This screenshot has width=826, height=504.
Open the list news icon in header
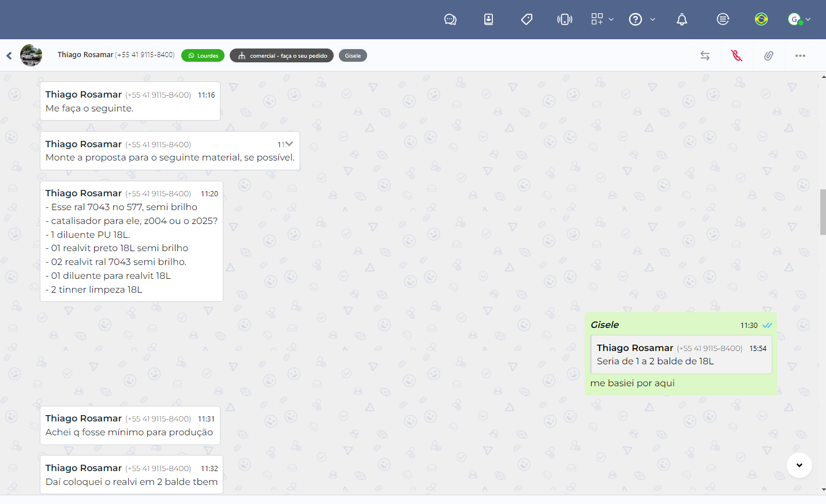[x=723, y=20]
